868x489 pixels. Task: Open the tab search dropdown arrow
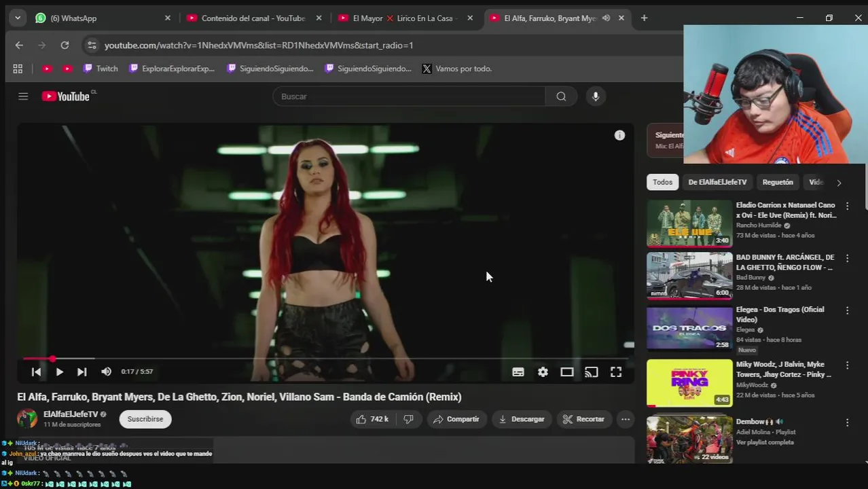coord(18,18)
